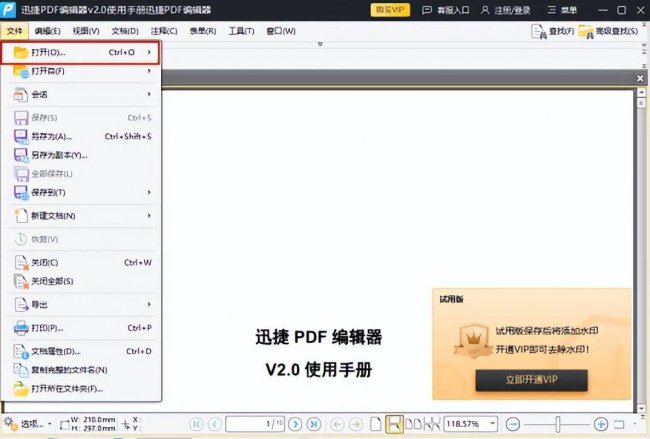Click the 注册/登录 register login button
The width and height of the screenshot is (650, 439).
click(505, 10)
